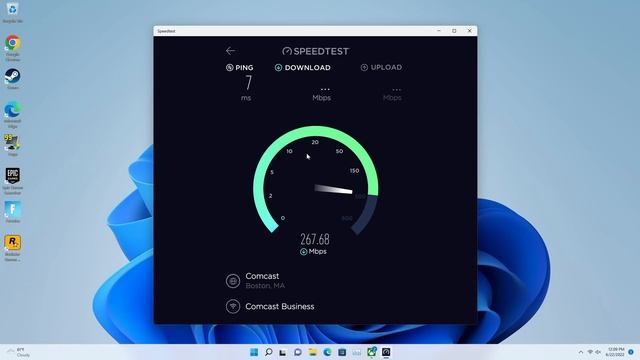Click the PING label
Image resolution: width=640 pixels, height=360 pixels.
point(244,68)
